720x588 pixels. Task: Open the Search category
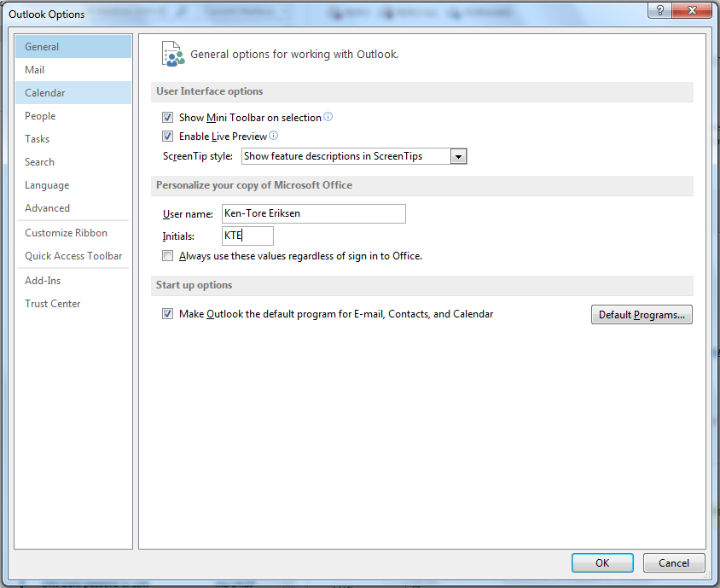(x=73, y=161)
